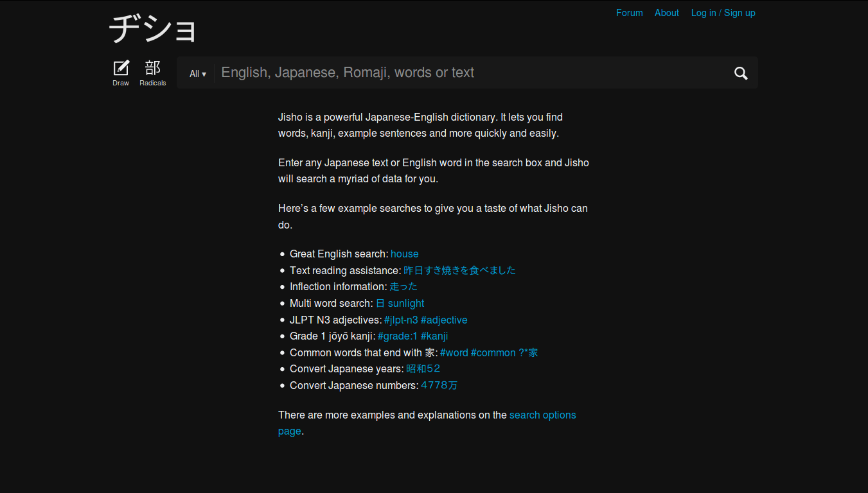Try the example search 'house'
The height and width of the screenshot is (493, 868).
[x=405, y=254]
